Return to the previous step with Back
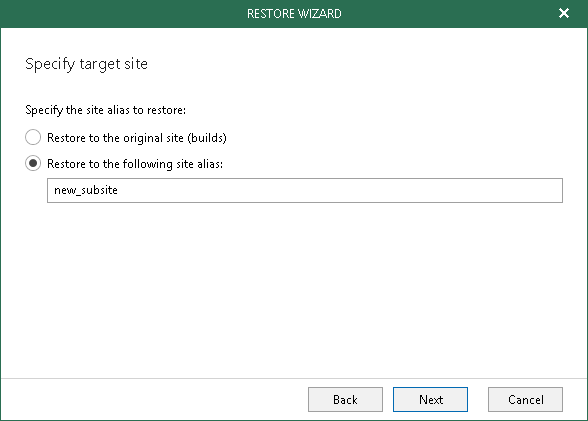This screenshot has width=588, height=421. (x=345, y=400)
